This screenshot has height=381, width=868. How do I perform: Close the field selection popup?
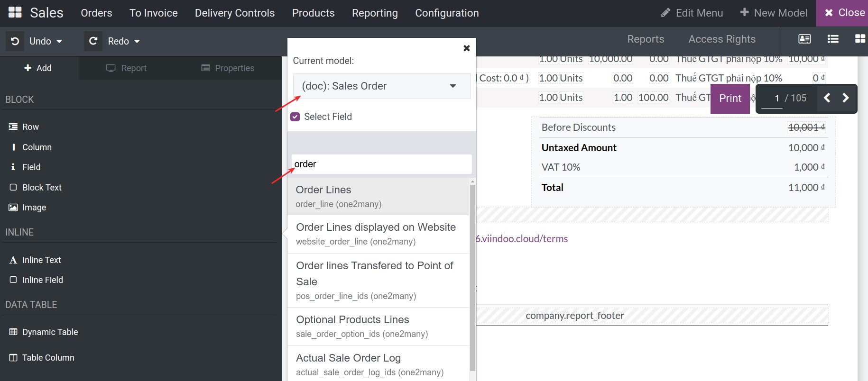tap(467, 48)
